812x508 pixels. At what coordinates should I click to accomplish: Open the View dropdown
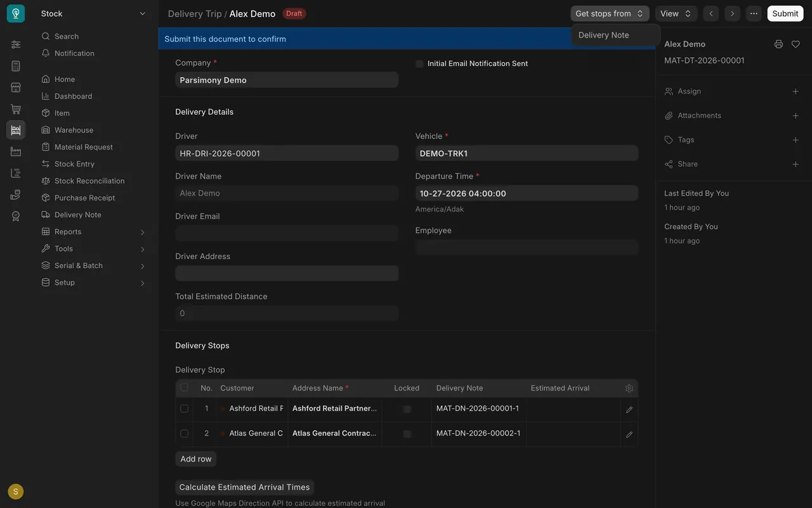point(676,13)
